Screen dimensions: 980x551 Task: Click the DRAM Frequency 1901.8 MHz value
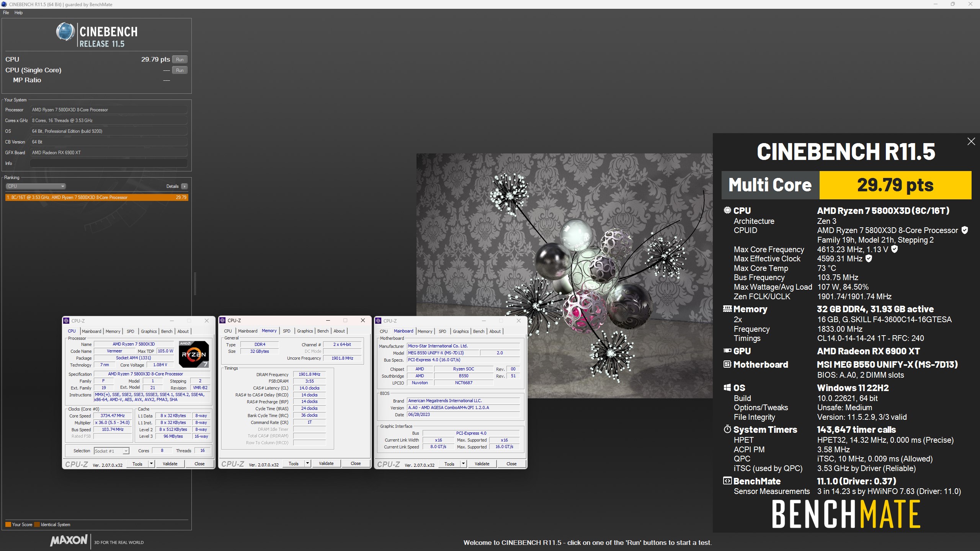click(309, 374)
